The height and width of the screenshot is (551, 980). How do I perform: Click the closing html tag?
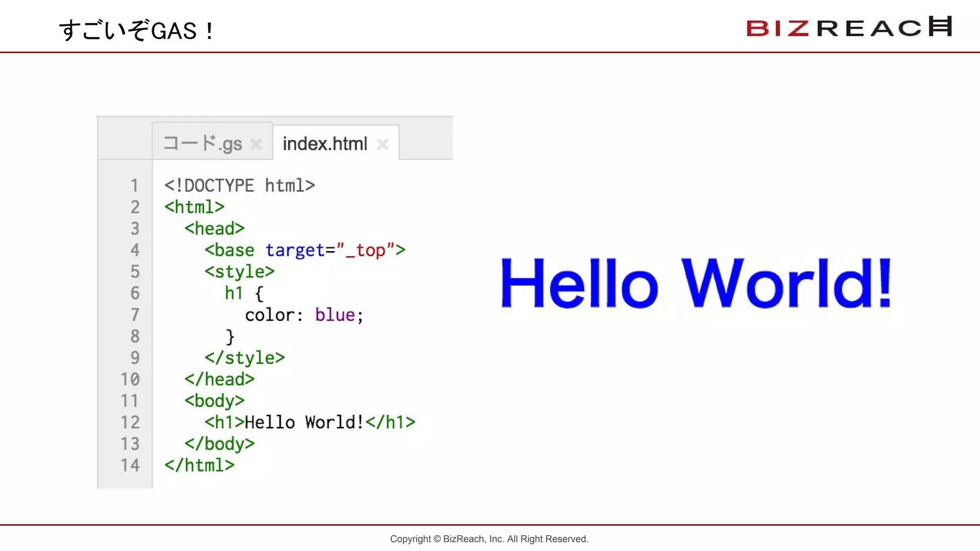click(199, 465)
